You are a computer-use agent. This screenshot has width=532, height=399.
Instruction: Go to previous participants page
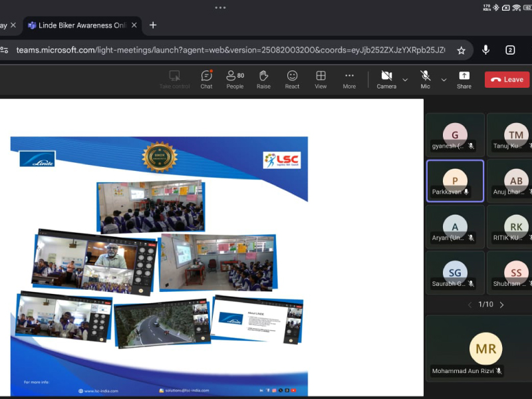pyautogui.click(x=469, y=305)
